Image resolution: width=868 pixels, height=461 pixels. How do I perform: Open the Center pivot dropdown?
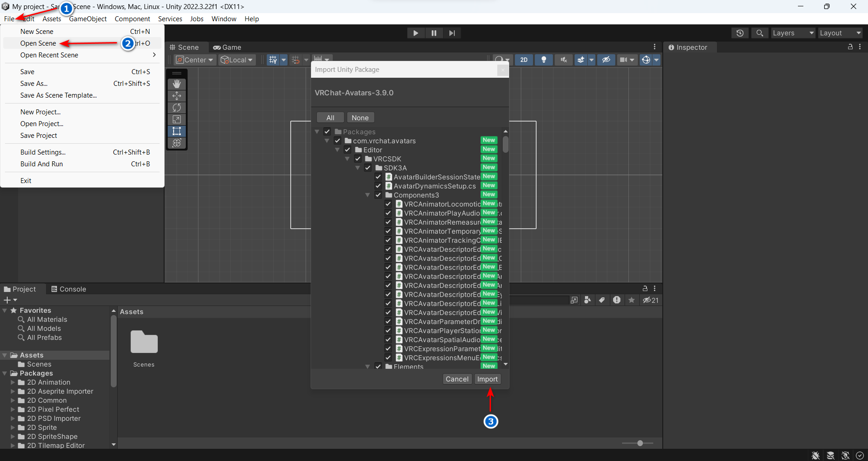(195, 60)
